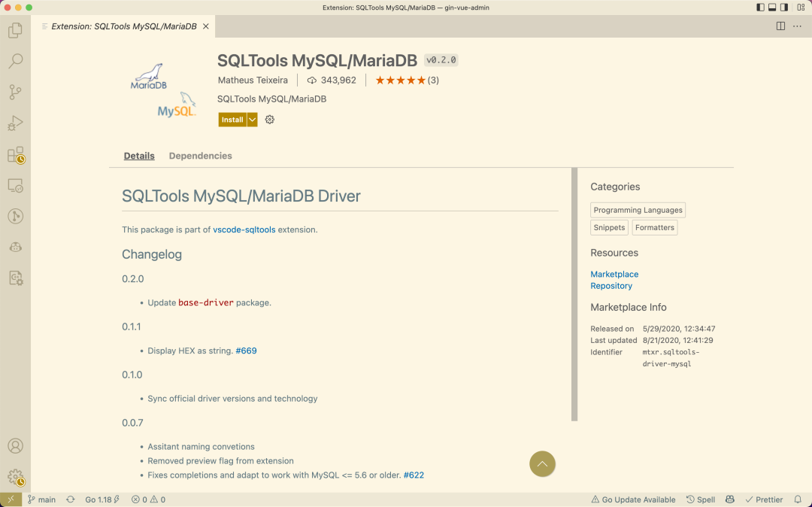Open the vscode-sqltools link
Viewport: 812px width, 507px height.
244,229
